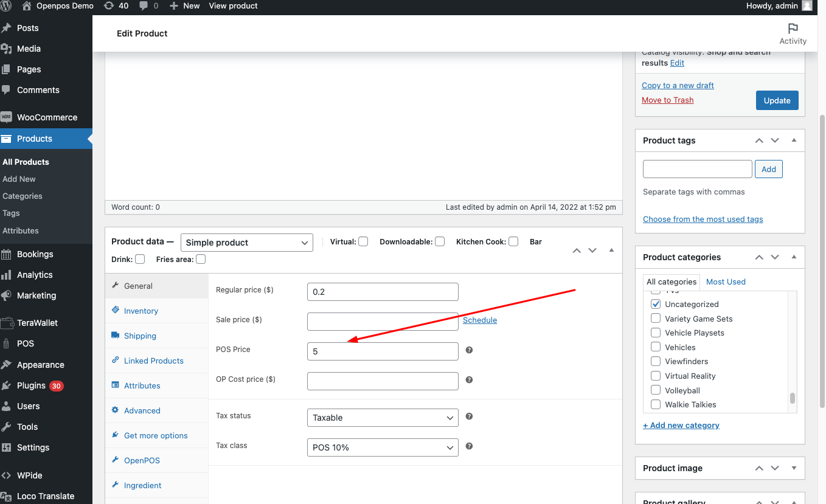
Task: Expand the Product image panel
Action: (x=794, y=468)
